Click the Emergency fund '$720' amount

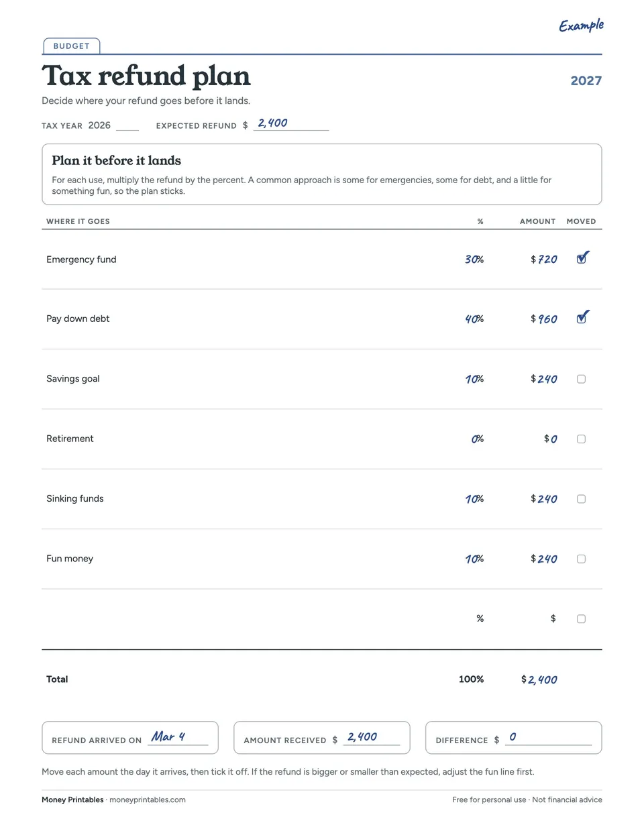[544, 260]
